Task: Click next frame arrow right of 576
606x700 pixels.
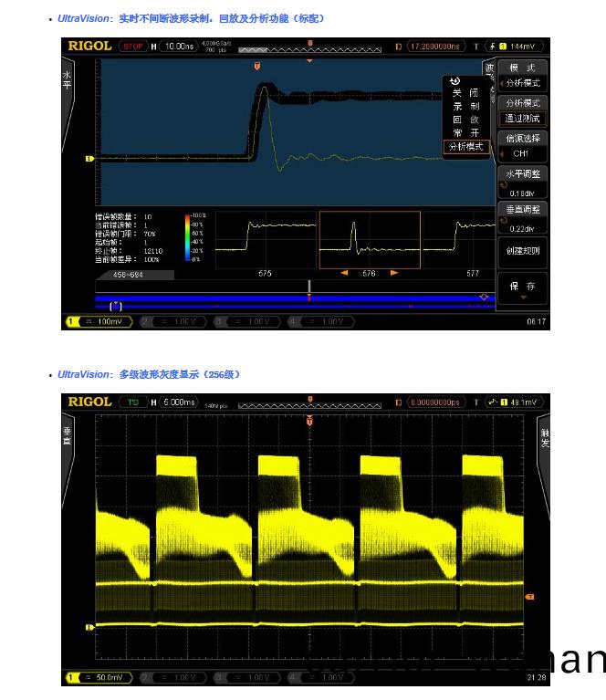Action: [394, 273]
